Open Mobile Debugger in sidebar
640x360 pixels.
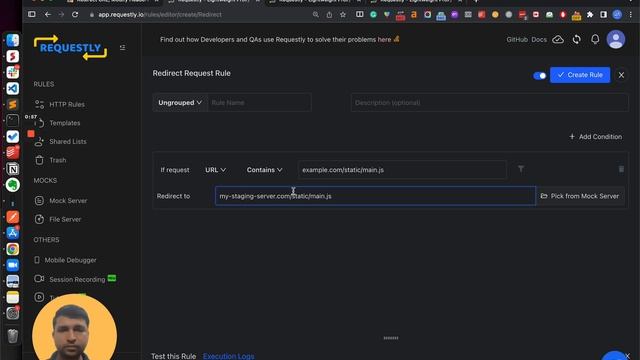pyautogui.click(x=65, y=260)
